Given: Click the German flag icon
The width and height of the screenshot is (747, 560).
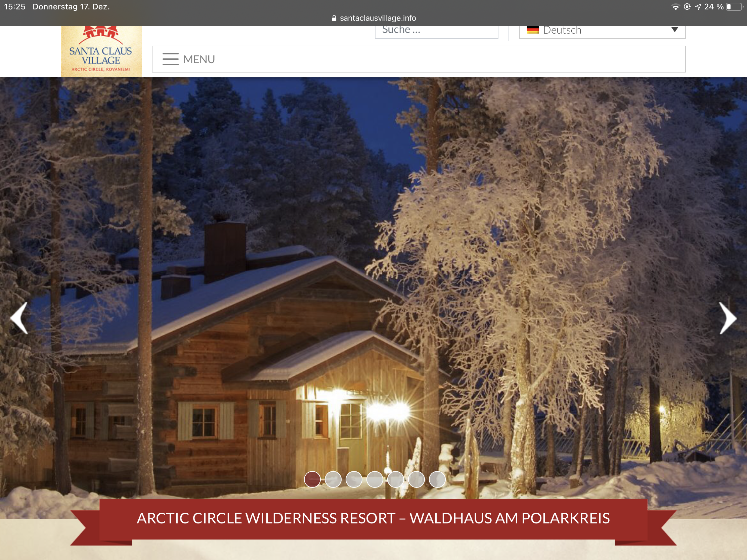Looking at the screenshot, I should tap(533, 30).
